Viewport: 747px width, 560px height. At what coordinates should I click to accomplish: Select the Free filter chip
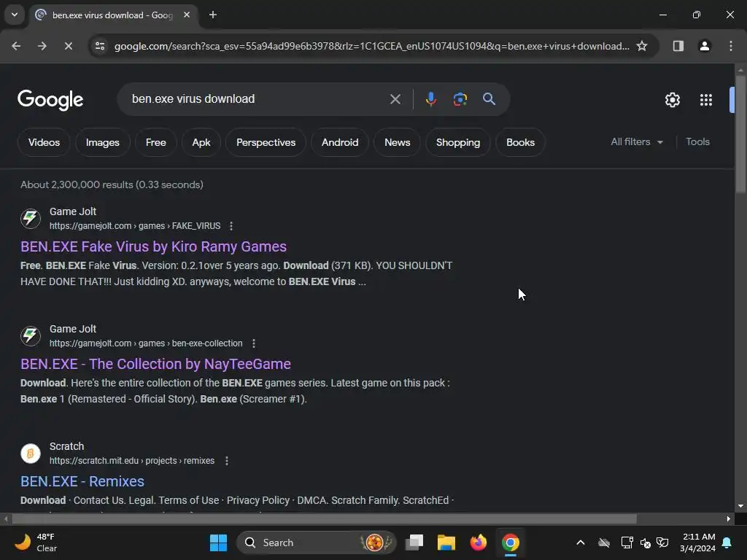[156, 142]
